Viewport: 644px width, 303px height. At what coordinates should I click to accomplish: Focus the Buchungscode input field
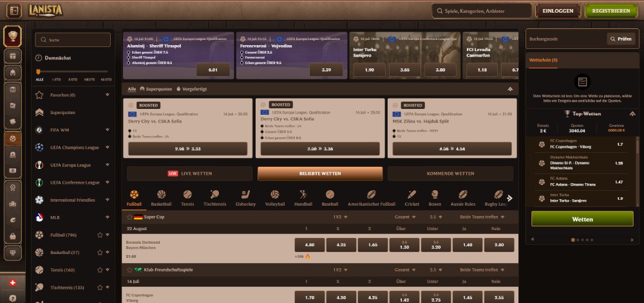[x=566, y=39]
